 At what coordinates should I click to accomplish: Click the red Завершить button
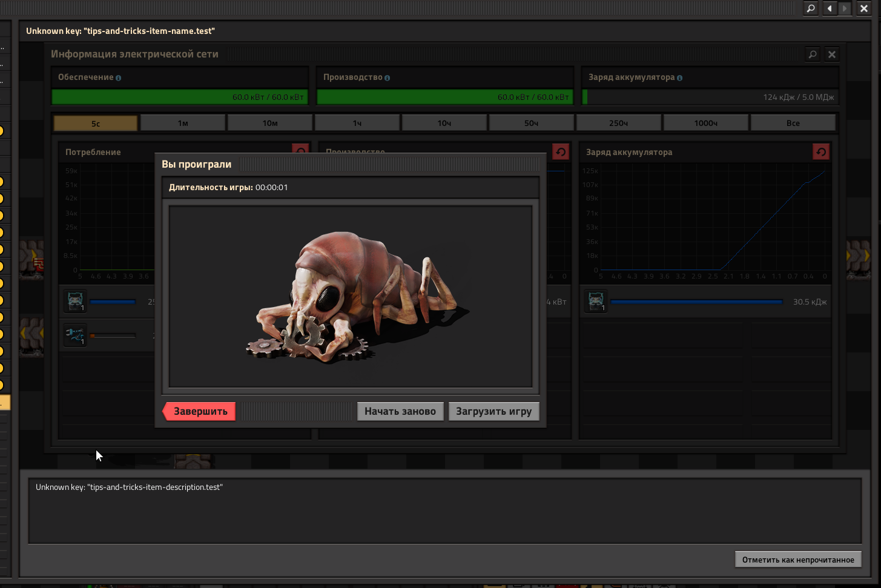199,411
